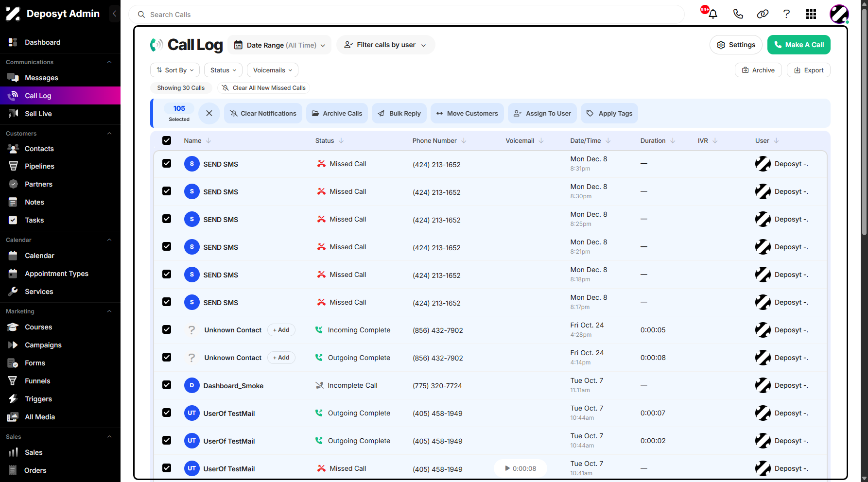Screen dimensions: 868x482
Task: Click Assign To User button
Action: click(542, 113)
